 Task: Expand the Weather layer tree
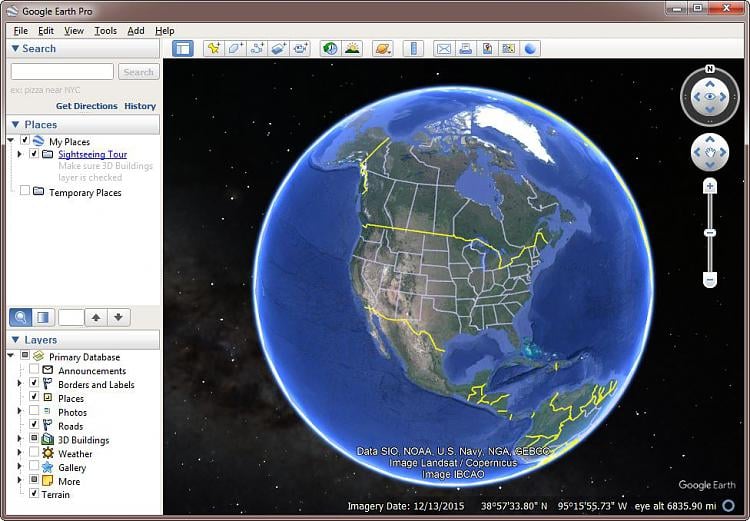[x=20, y=453]
